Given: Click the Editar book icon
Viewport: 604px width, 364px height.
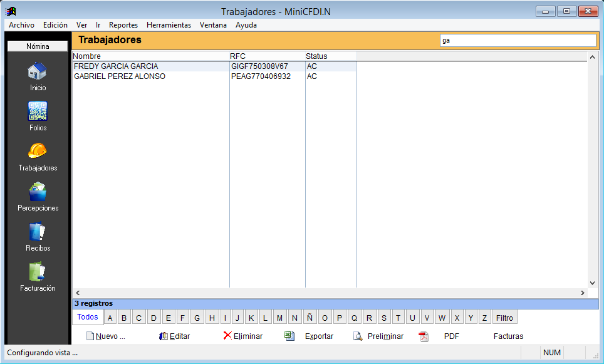Looking at the screenshot, I should tap(164, 336).
